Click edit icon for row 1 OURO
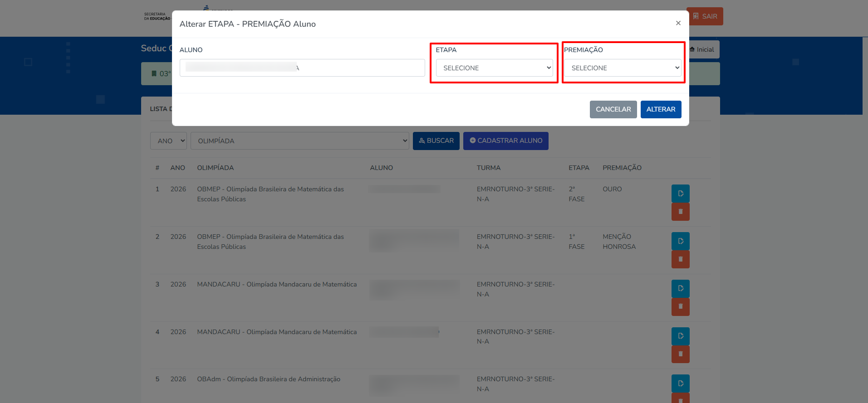The width and height of the screenshot is (868, 403). click(x=680, y=194)
